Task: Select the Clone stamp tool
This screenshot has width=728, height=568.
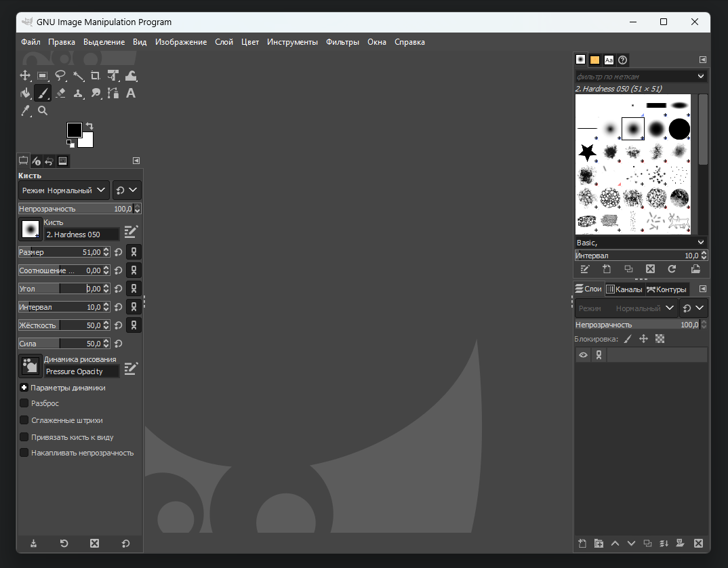Action: point(78,93)
